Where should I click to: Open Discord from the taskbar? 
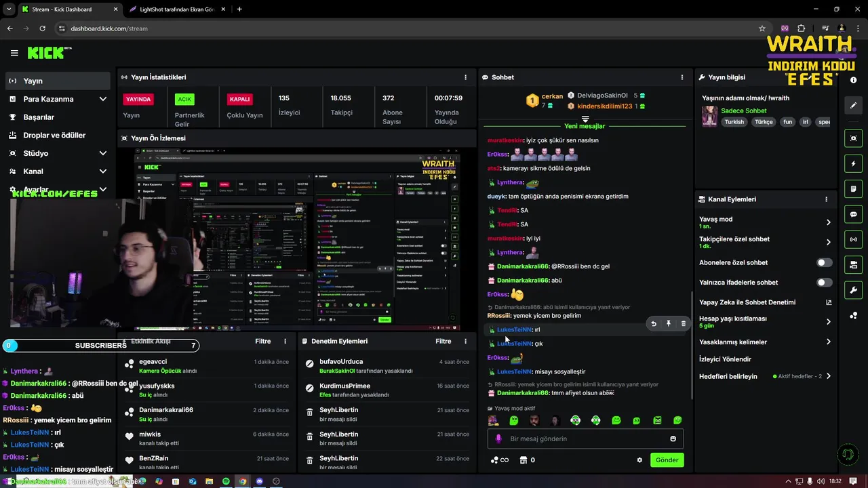point(259,481)
